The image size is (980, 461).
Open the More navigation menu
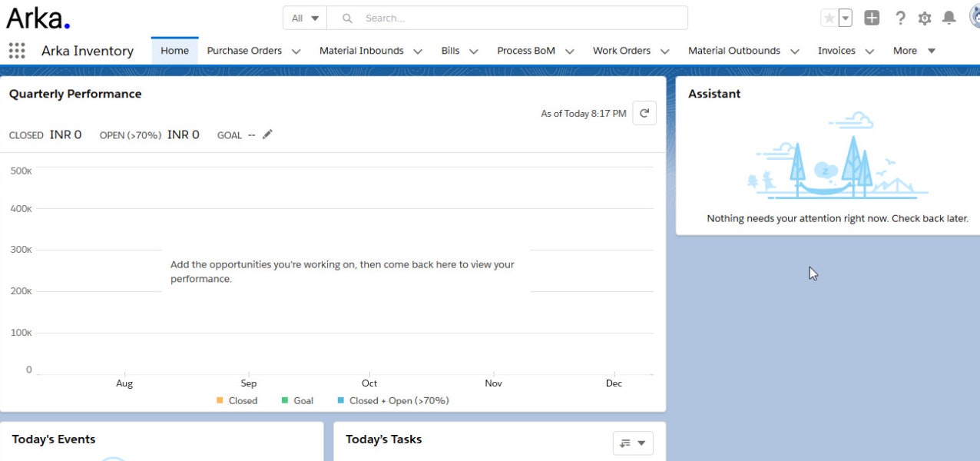coord(914,51)
